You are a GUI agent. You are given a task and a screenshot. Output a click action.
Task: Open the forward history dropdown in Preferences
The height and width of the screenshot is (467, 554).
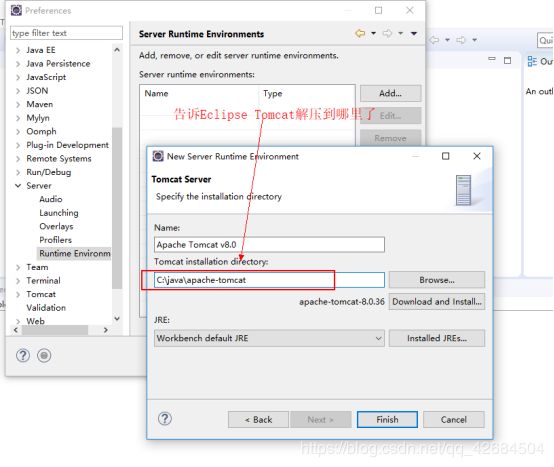[x=401, y=34]
